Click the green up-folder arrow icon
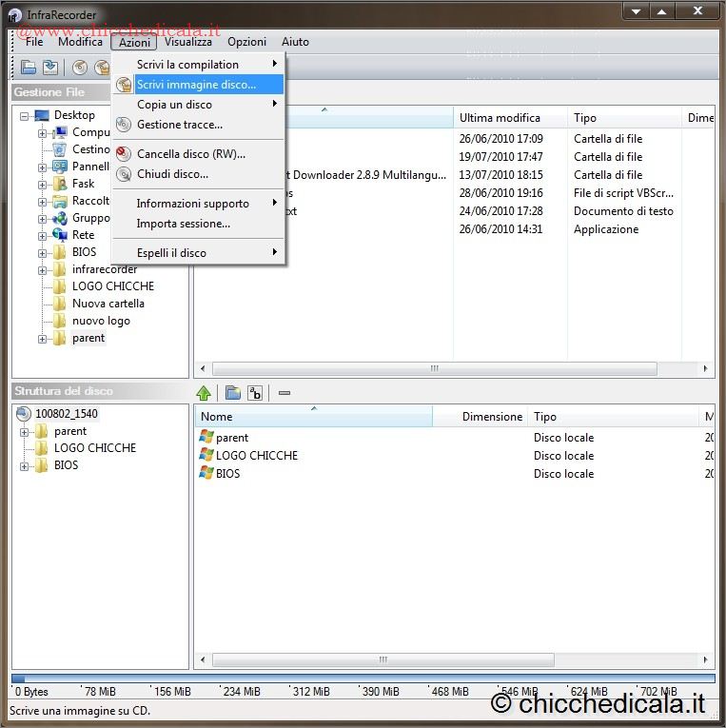 click(204, 393)
